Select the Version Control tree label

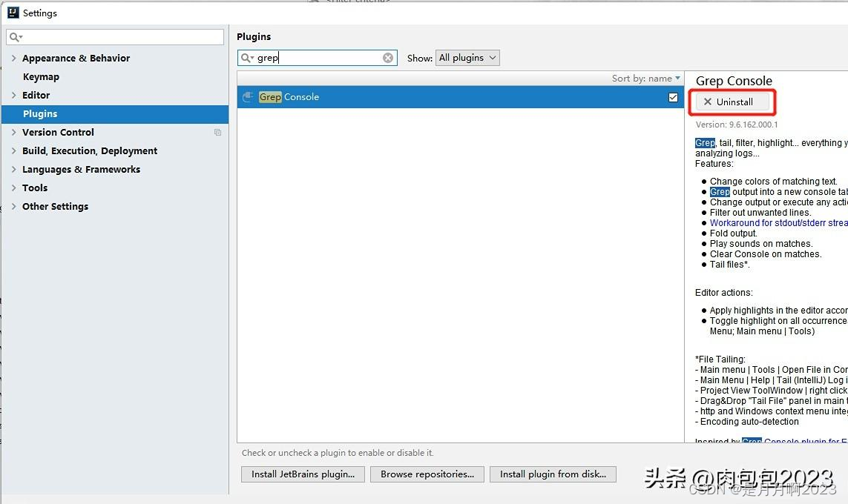click(58, 133)
